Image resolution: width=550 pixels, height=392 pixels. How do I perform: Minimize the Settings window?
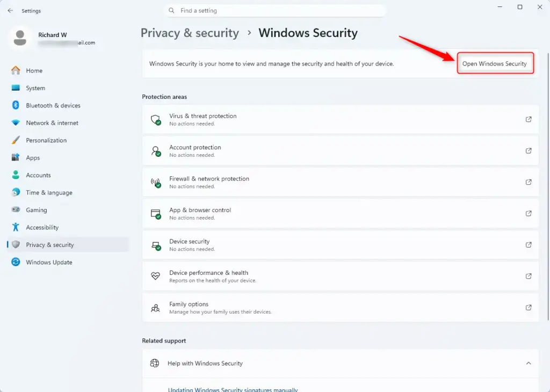500,7
